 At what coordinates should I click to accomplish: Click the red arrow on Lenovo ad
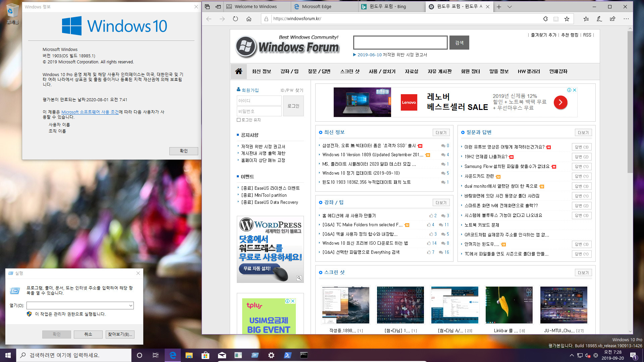(x=560, y=102)
